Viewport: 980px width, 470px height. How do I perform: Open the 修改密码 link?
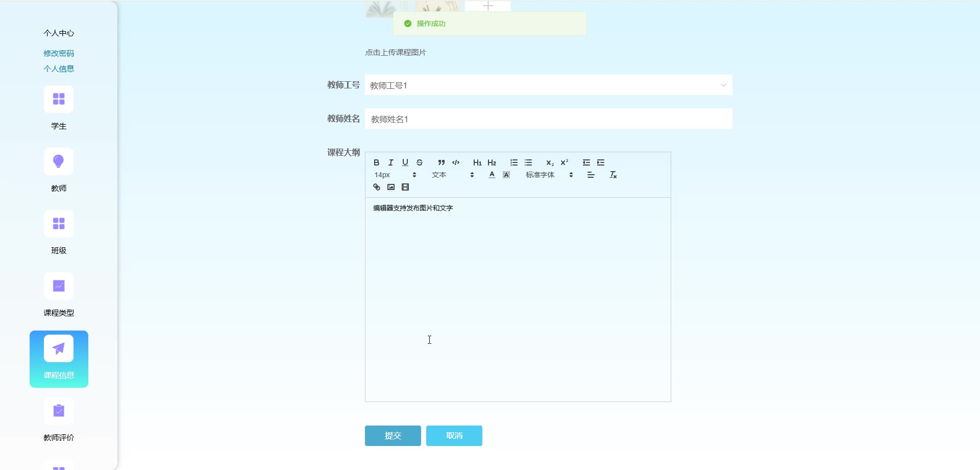point(59,53)
